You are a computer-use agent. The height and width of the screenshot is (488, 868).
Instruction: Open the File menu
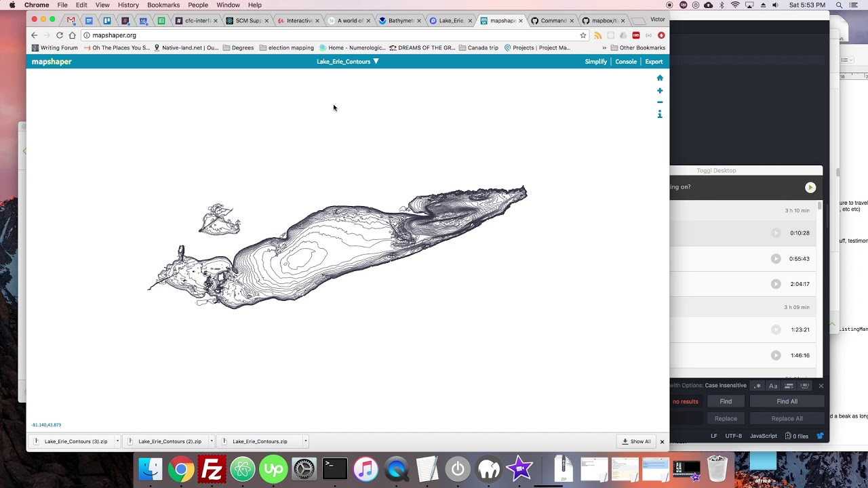pyautogui.click(x=62, y=5)
